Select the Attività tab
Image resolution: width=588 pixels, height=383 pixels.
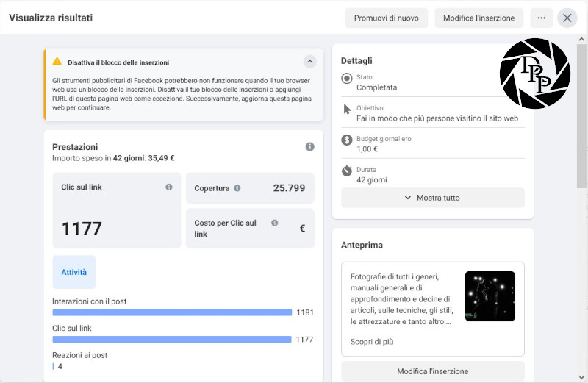[x=74, y=272]
